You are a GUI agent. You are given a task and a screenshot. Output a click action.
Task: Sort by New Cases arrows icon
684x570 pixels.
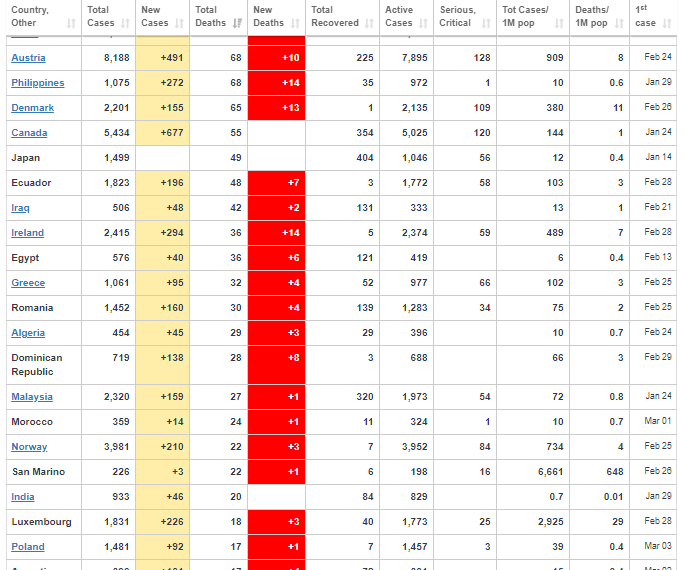pyautogui.click(x=179, y=23)
